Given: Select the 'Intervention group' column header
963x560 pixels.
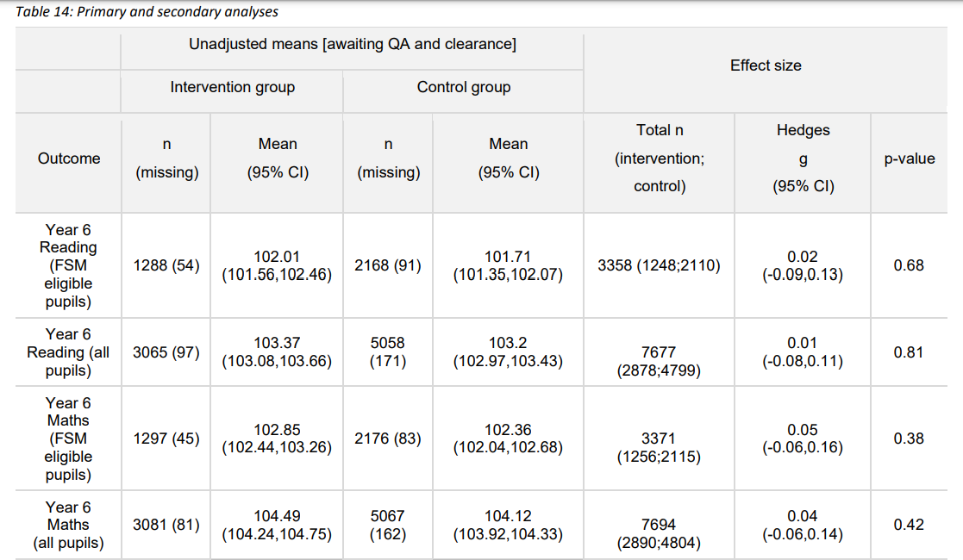Looking at the screenshot, I should 232,87.
